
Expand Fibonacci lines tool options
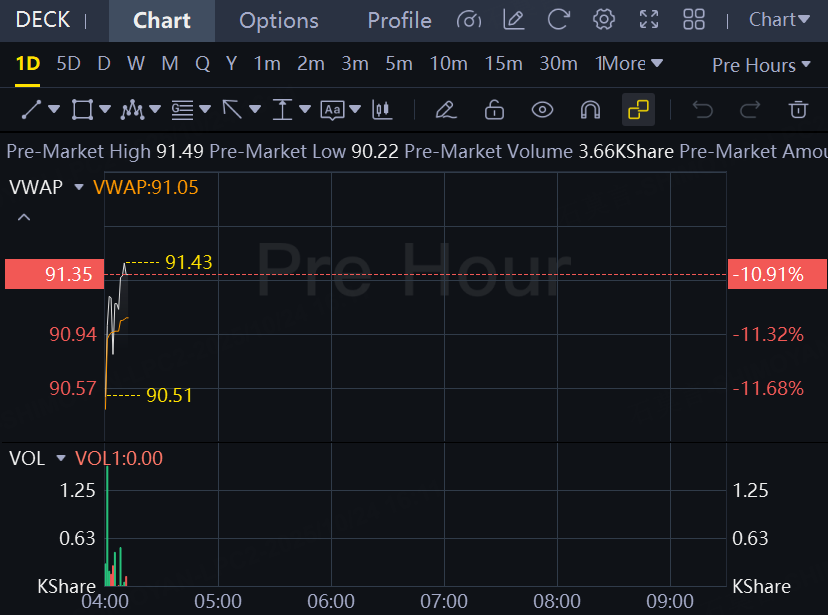205,109
